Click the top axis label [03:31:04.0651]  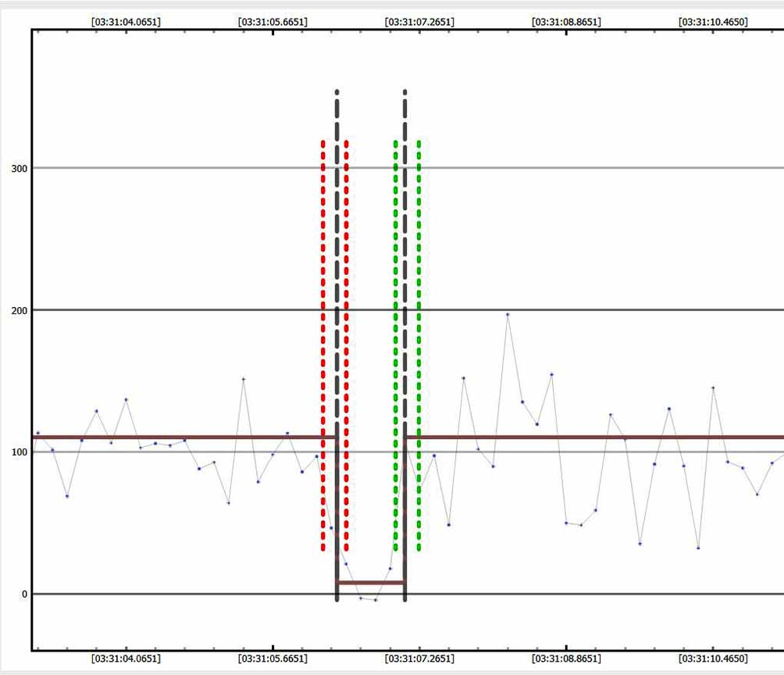coord(126,22)
